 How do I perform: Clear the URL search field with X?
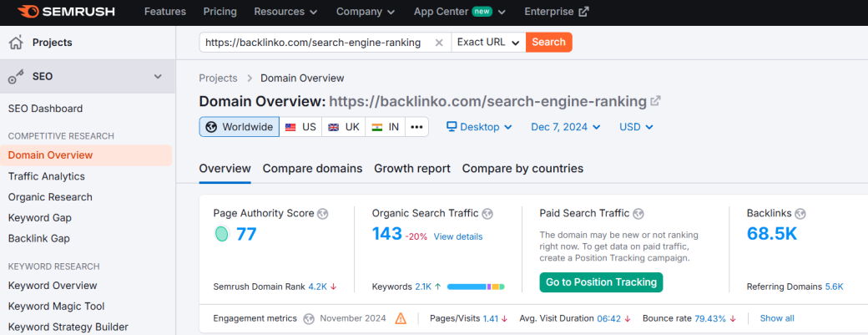[x=438, y=43]
